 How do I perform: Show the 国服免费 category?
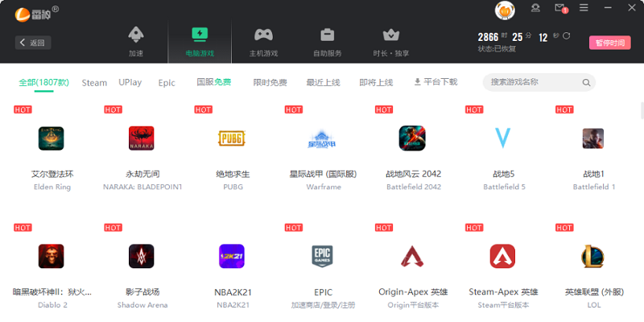click(214, 82)
